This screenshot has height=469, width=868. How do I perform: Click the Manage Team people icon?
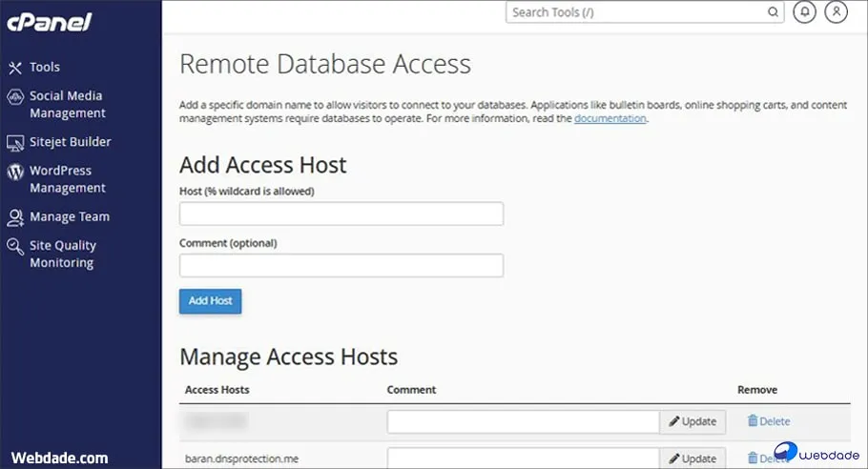15,218
